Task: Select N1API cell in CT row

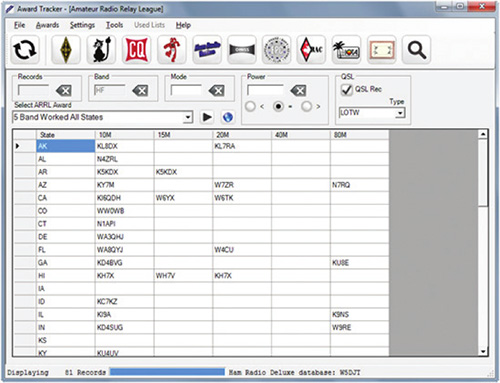Action: click(x=125, y=224)
